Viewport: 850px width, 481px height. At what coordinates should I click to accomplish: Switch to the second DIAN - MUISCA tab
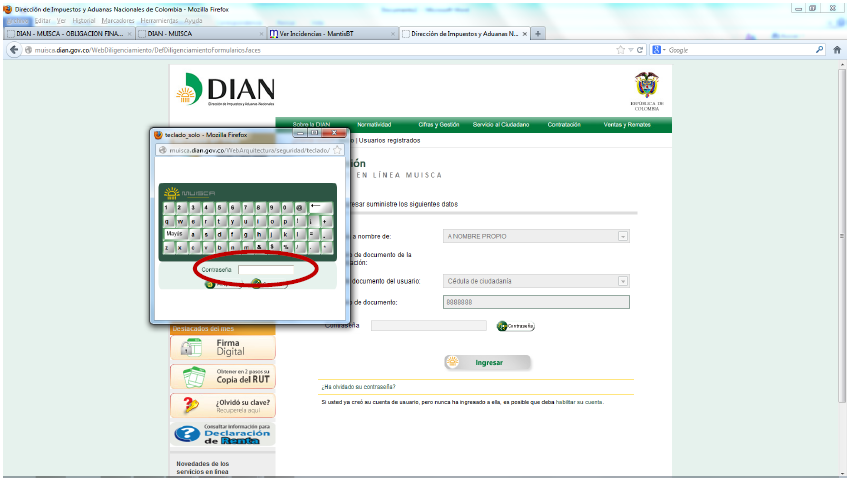click(x=201, y=34)
